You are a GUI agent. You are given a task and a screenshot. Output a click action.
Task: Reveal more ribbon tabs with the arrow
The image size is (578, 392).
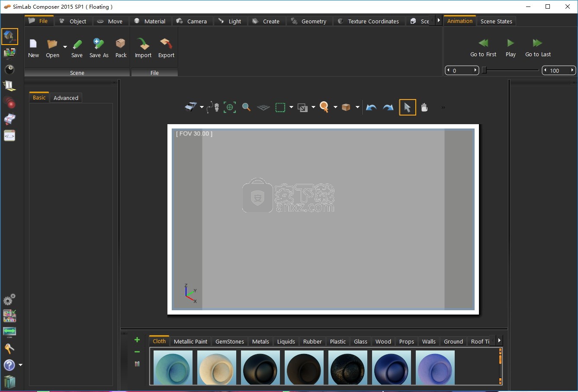tap(438, 20)
